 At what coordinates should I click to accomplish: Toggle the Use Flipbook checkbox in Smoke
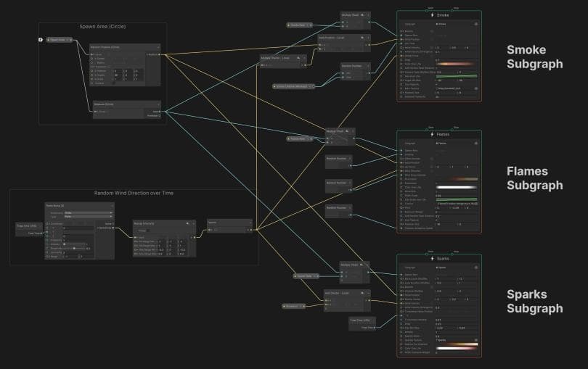click(x=437, y=84)
